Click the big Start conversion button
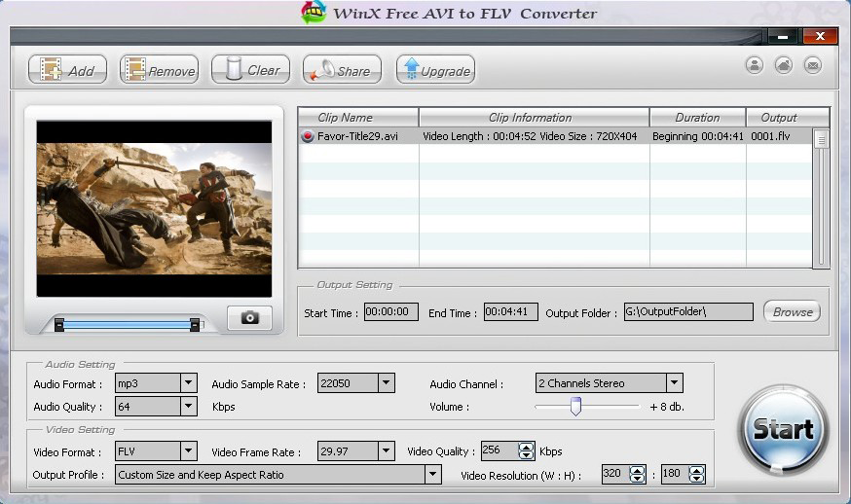The image size is (851, 504). point(784,430)
